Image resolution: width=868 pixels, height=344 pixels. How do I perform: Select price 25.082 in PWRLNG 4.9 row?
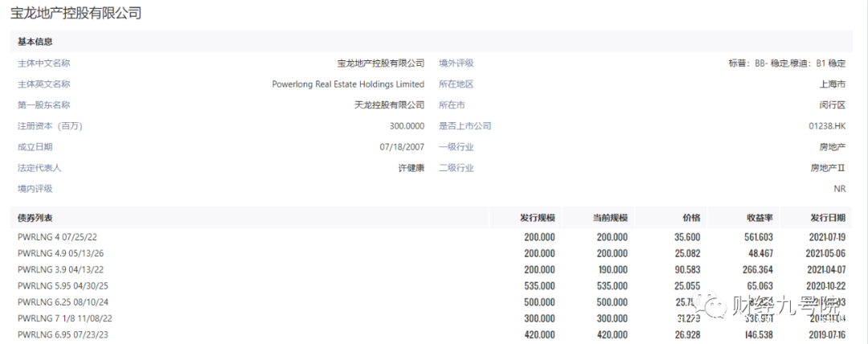[688, 253]
